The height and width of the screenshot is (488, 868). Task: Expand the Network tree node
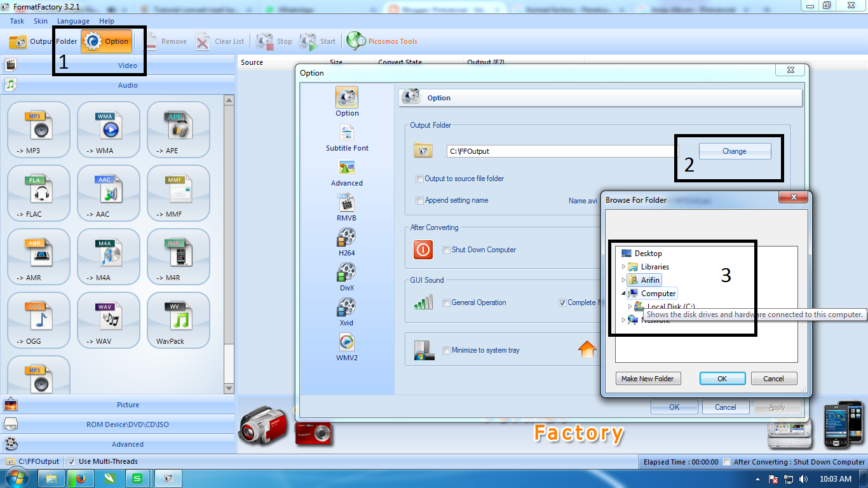[623, 320]
